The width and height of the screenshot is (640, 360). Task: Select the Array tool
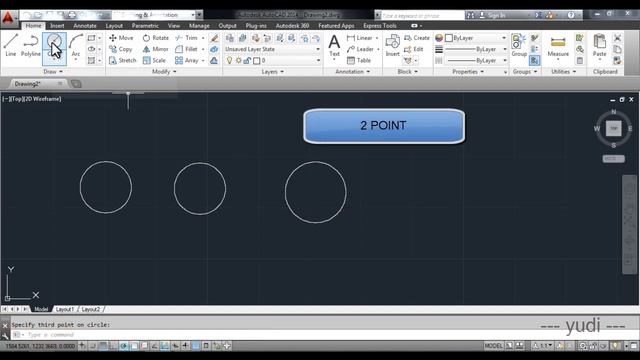[187, 60]
